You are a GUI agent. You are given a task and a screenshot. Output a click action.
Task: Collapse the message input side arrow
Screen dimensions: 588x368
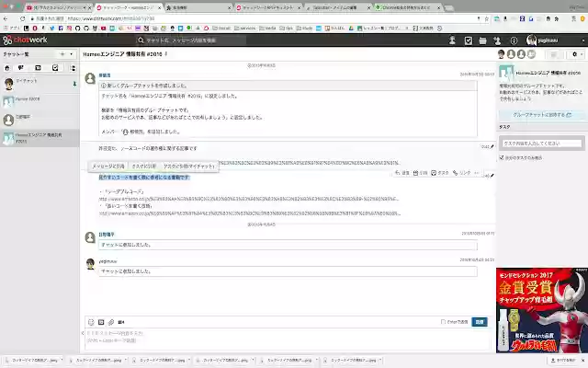[83, 333]
